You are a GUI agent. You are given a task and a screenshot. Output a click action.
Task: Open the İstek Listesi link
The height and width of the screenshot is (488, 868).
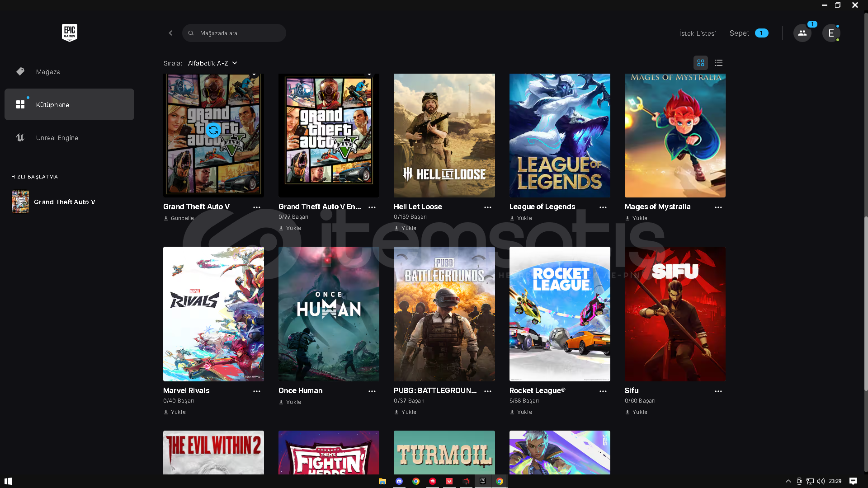coord(697,33)
